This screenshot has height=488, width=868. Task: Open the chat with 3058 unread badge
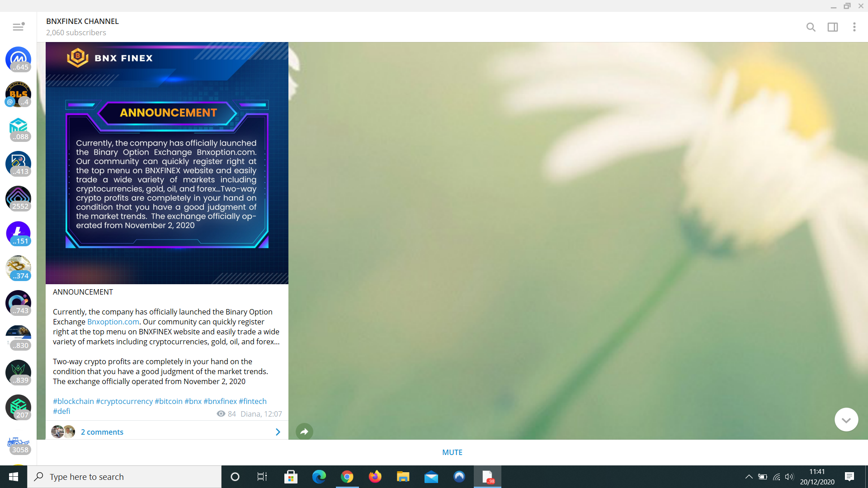18,442
